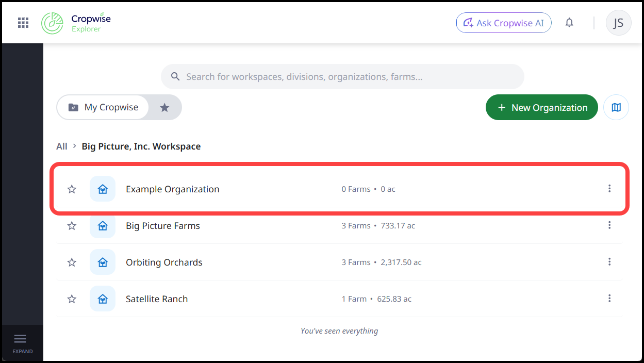Click the Cropwise Explorer logo
Screen dimensions: 644x363
click(76, 23)
